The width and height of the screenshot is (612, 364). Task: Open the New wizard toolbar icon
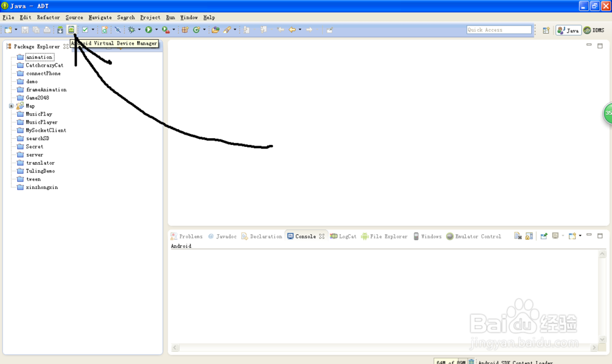[8, 29]
